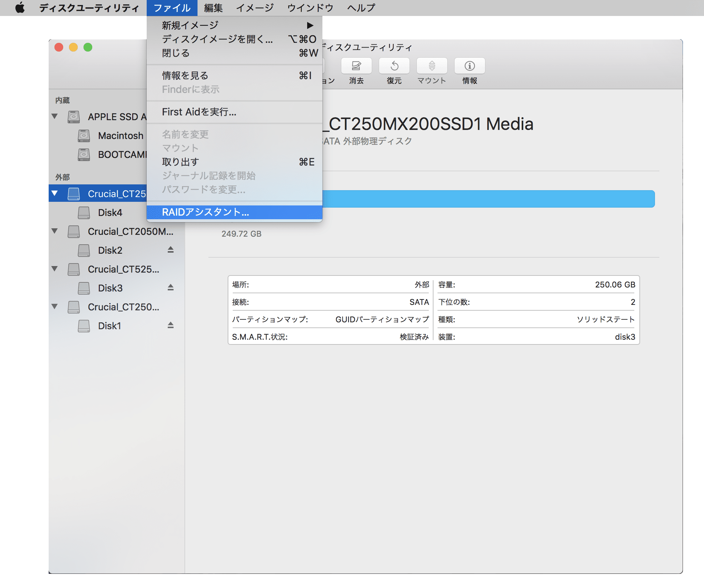
Task: Eject Disk1 with its eject icon
Action: pyautogui.click(x=171, y=325)
